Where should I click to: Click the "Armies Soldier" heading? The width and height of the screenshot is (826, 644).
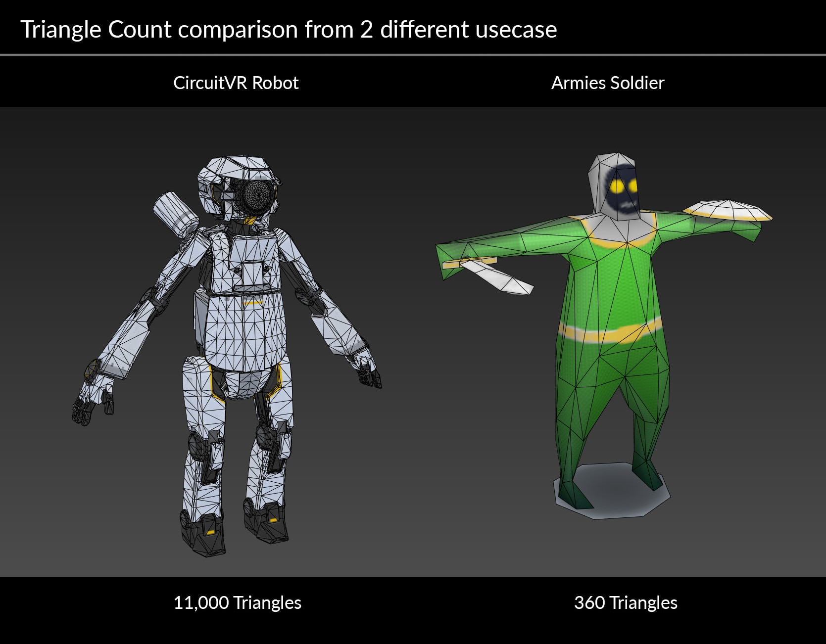click(607, 83)
